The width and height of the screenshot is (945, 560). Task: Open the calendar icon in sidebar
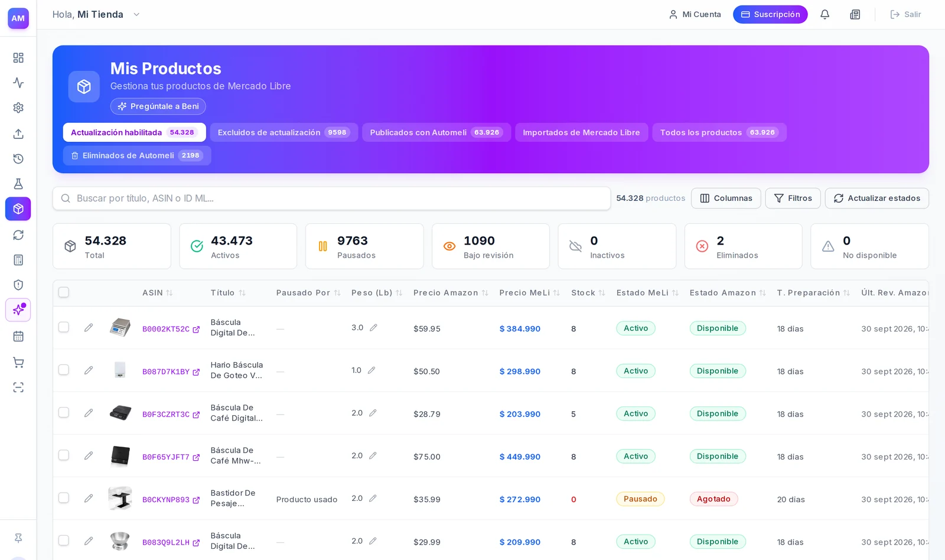point(18,337)
